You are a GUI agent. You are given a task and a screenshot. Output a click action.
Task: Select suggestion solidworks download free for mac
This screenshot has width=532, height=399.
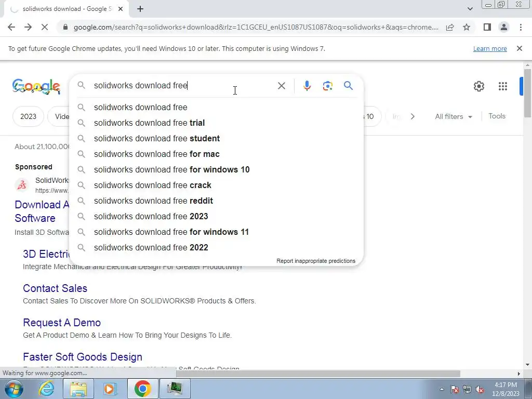coord(217,154)
